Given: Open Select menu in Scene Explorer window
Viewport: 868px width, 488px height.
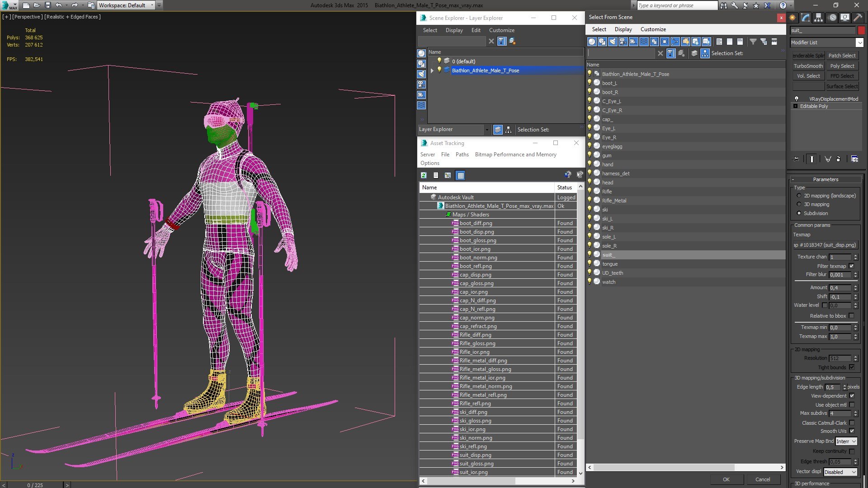Looking at the screenshot, I should [430, 30].
